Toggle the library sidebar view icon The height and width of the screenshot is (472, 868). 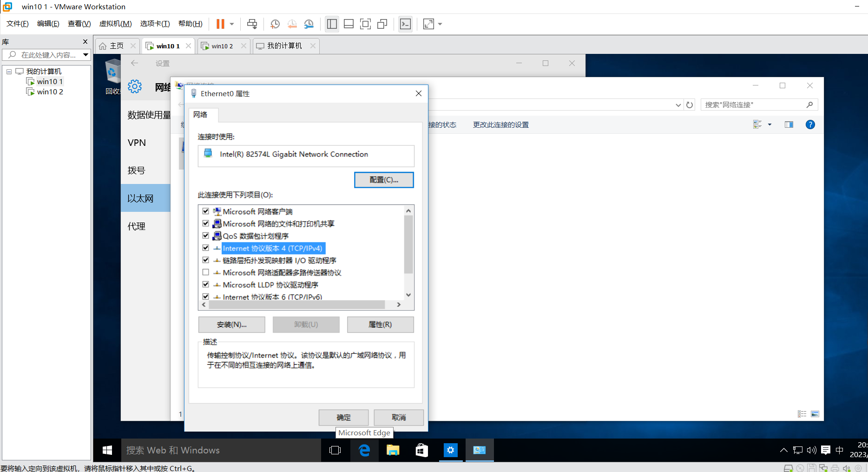[332, 24]
